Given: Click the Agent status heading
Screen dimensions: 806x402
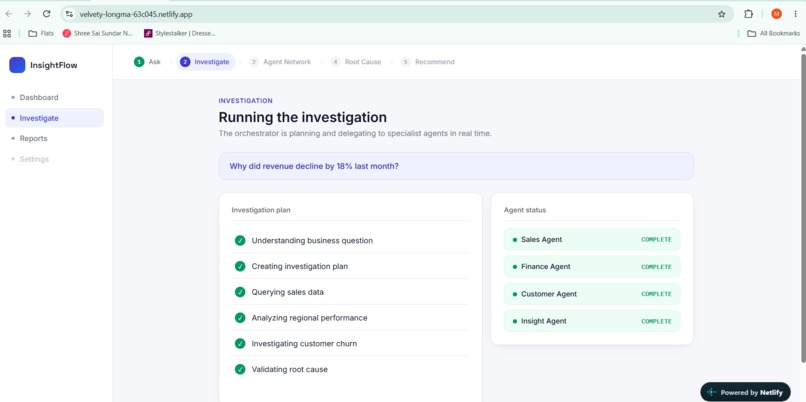Looking at the screenshot, I should (x=525, y=210).
